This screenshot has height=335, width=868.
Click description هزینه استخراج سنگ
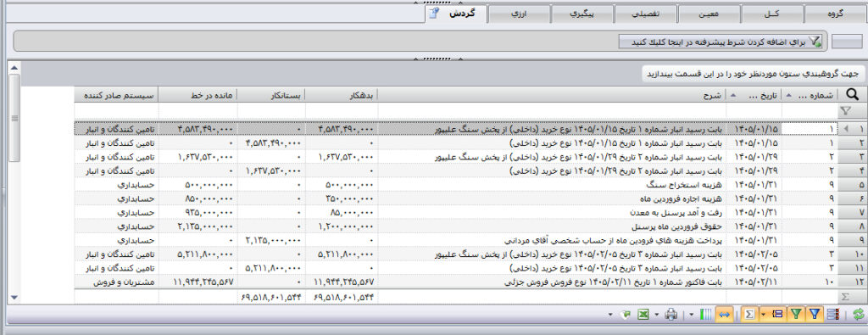click(x=684, y=184)
